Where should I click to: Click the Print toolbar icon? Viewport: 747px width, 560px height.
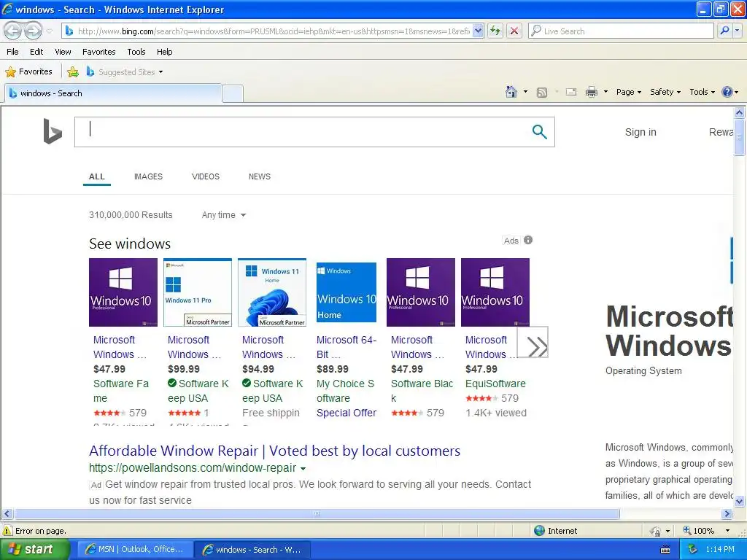(591, 92)
